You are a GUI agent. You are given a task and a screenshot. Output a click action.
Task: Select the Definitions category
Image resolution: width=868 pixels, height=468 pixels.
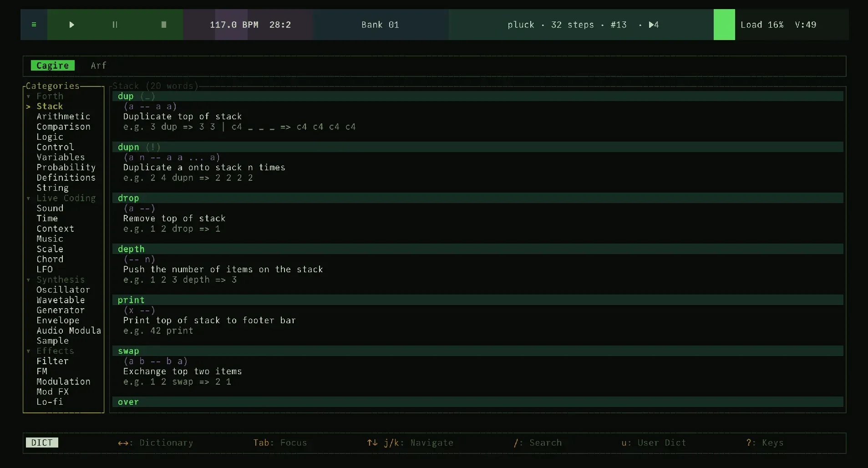[66, 178]
